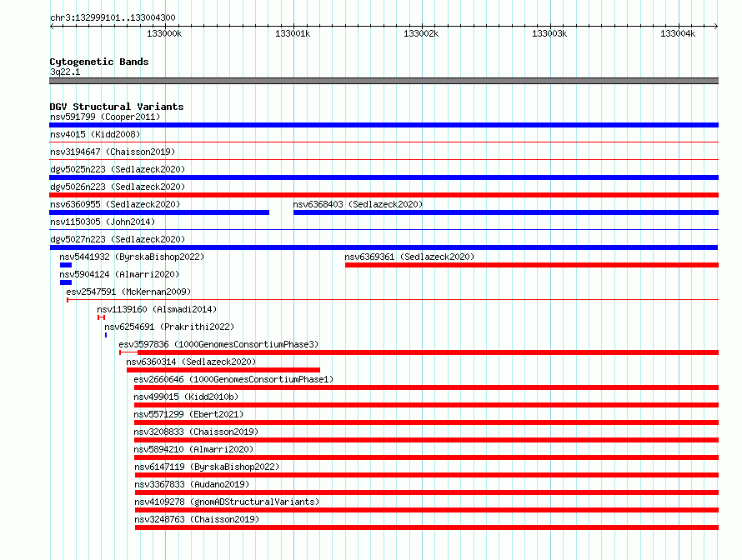Select the blue bar for nsv591799
Image resolution: width=742 pixels, height=560 pixels.
pos(384,125)
